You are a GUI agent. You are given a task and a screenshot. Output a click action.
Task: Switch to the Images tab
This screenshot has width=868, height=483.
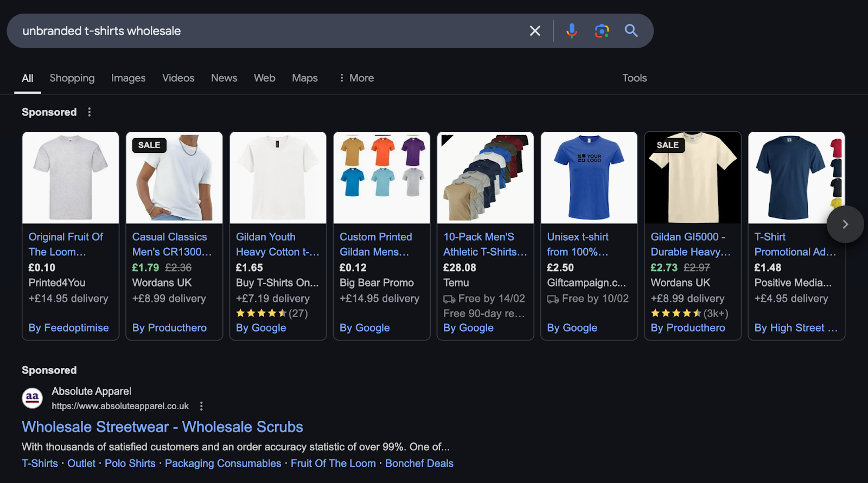[x=129, y=78]
